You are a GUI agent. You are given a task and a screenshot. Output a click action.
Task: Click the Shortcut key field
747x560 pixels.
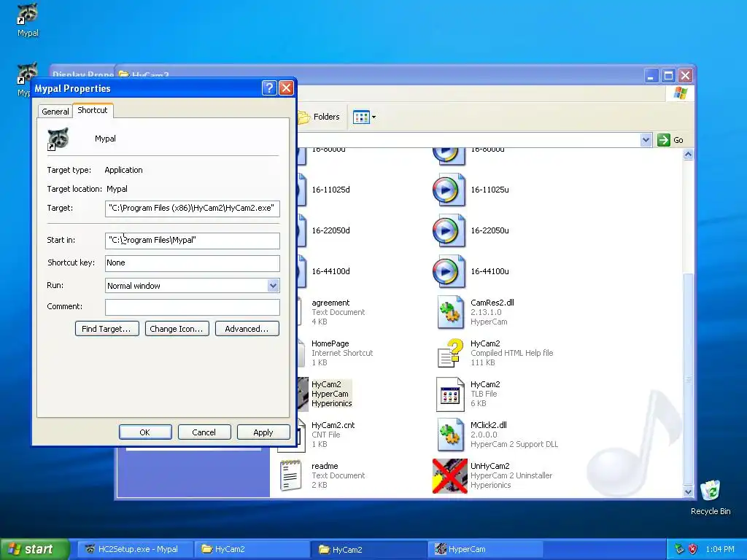pyautogui.click(x=193, y=263)
